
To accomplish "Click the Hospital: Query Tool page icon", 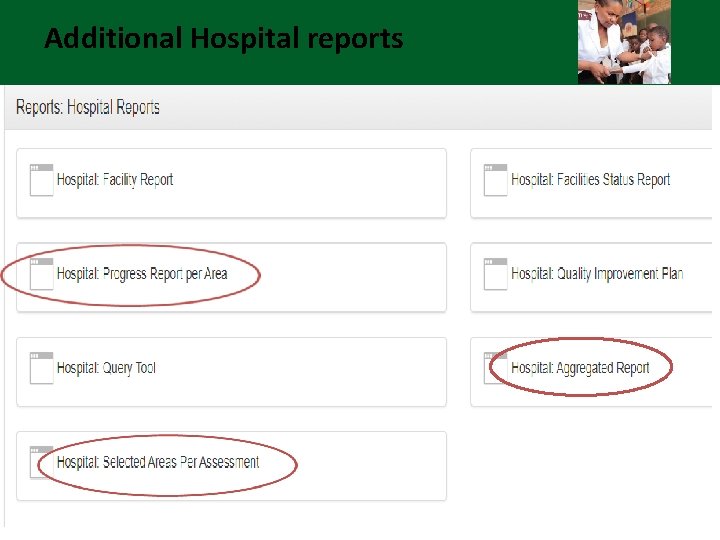I will [41, 368].
